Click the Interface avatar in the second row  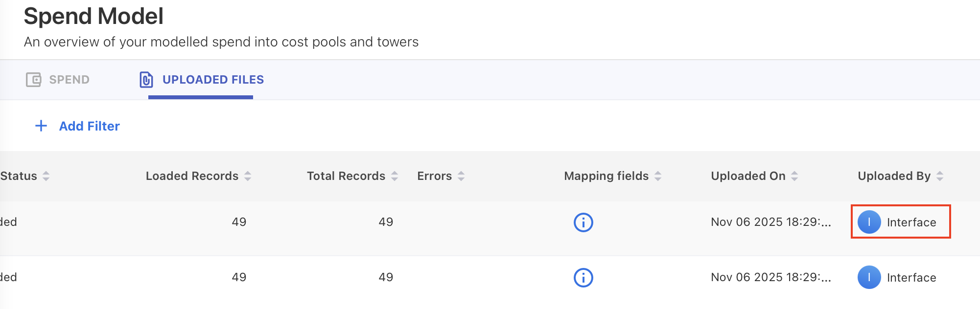[x=870, y=277]
